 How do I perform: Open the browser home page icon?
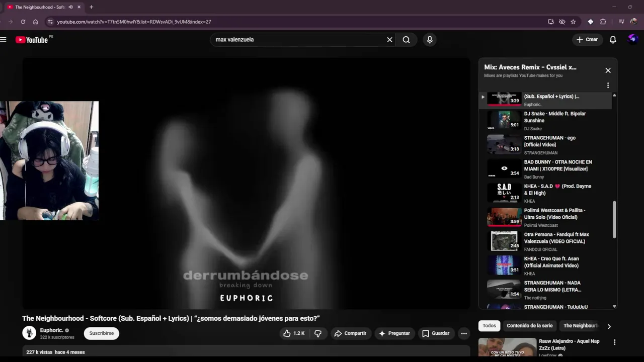coord(35,22)
